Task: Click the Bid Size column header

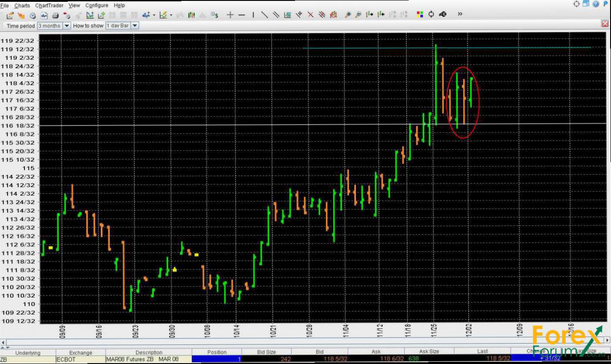Action: [x=266, y=352]
